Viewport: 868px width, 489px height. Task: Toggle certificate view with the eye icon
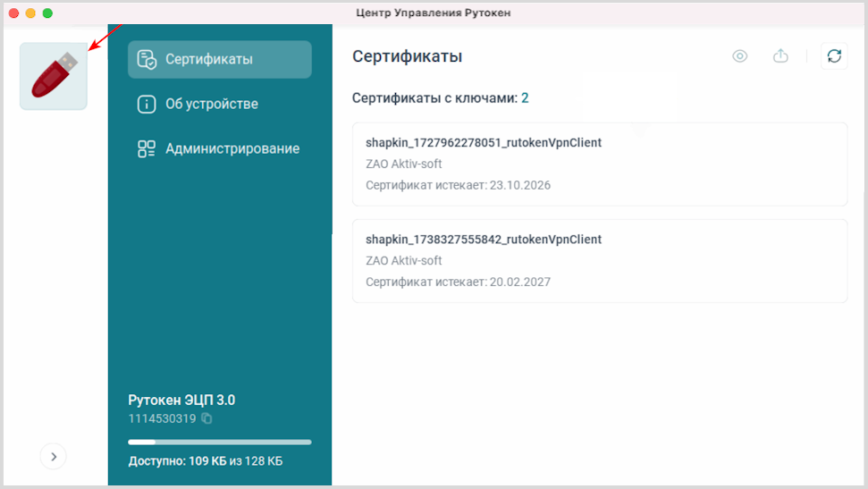pyautogui.click(x=739, y=56)
